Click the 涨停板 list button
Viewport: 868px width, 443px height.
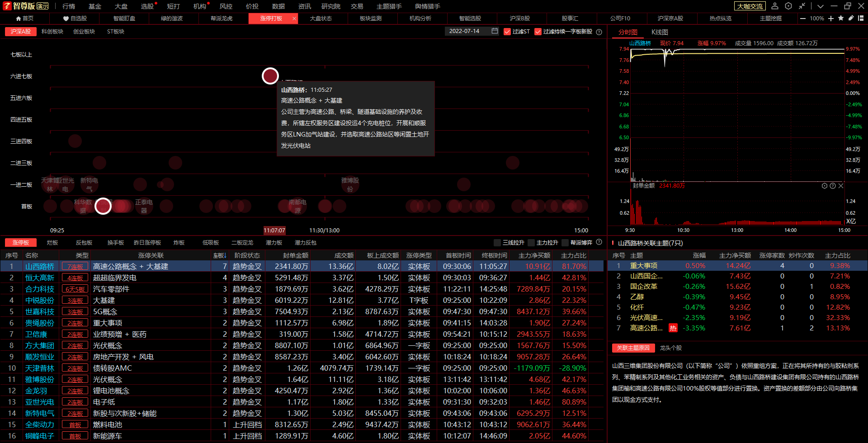(21, 243)
